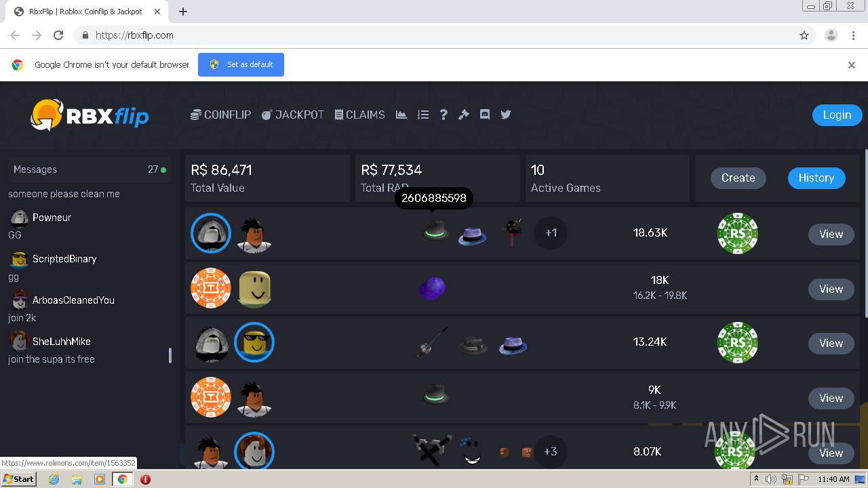Open the COINFLIP page
Screen dimensions: 868x488
click(220, 115)
